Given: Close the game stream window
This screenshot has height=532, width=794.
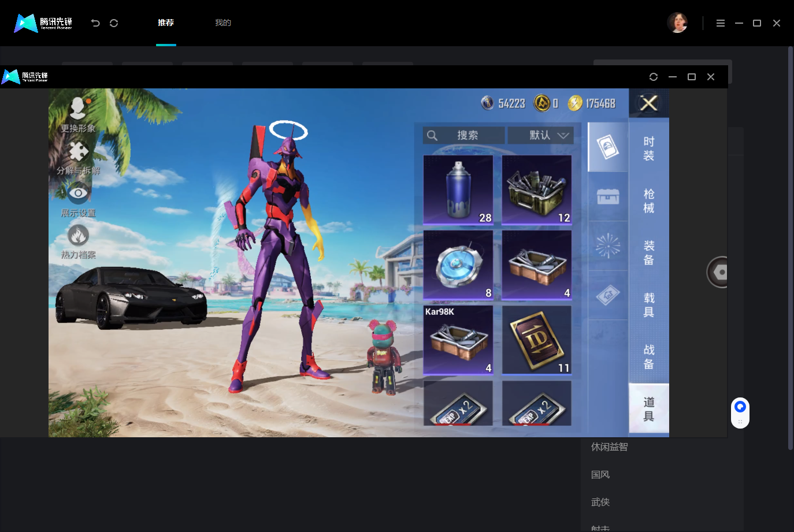Looking at the screenshot, I should [711, 77].
